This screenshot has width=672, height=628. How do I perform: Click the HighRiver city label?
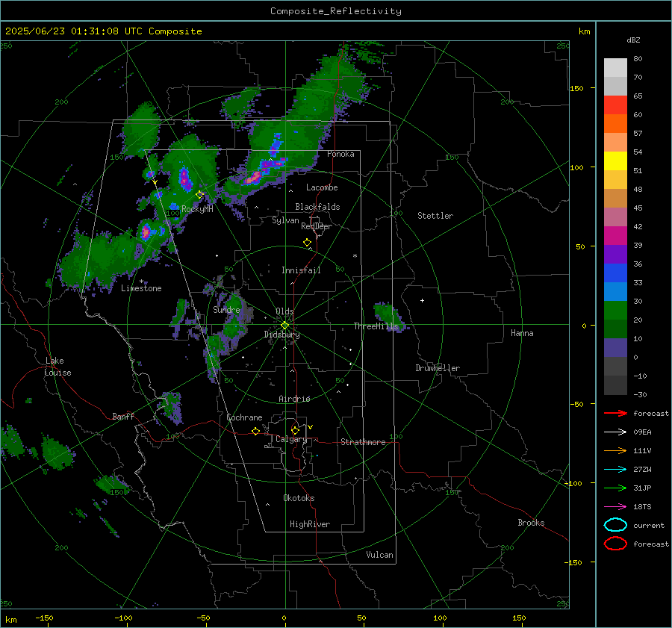coord(310,524)
